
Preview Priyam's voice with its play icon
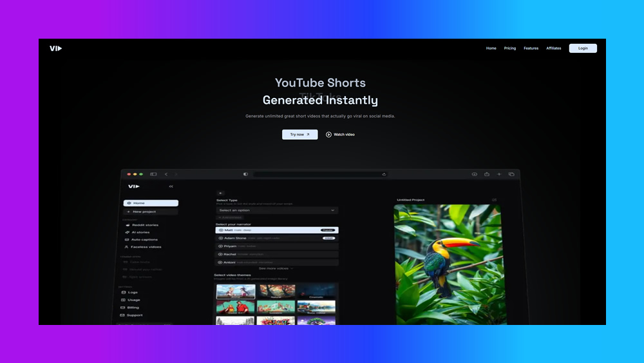220,246
